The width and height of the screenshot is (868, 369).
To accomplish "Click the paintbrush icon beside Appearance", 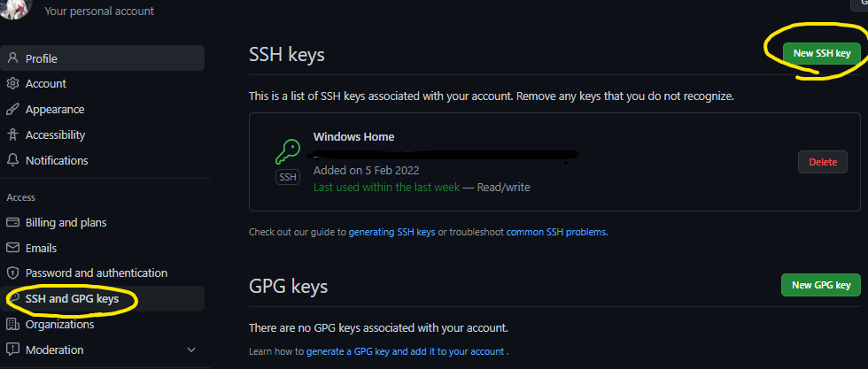I will click(12, 110).
